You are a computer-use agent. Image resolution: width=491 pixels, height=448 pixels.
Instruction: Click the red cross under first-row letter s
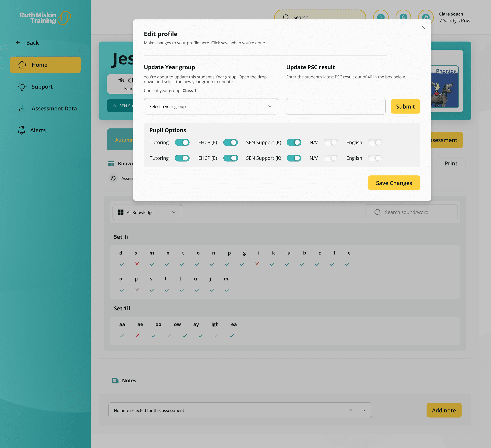click(x=137, y=264)
